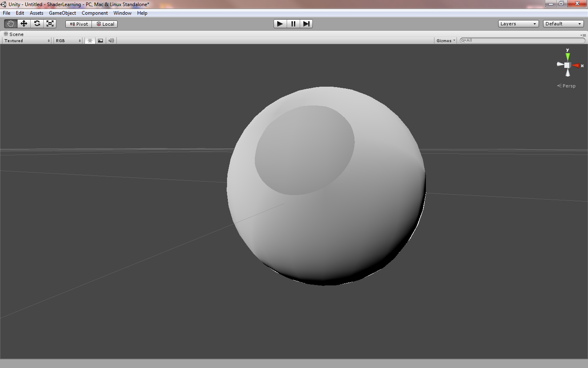
Task: Click the Unity logo in title bar
Action: tap(4, 4)
